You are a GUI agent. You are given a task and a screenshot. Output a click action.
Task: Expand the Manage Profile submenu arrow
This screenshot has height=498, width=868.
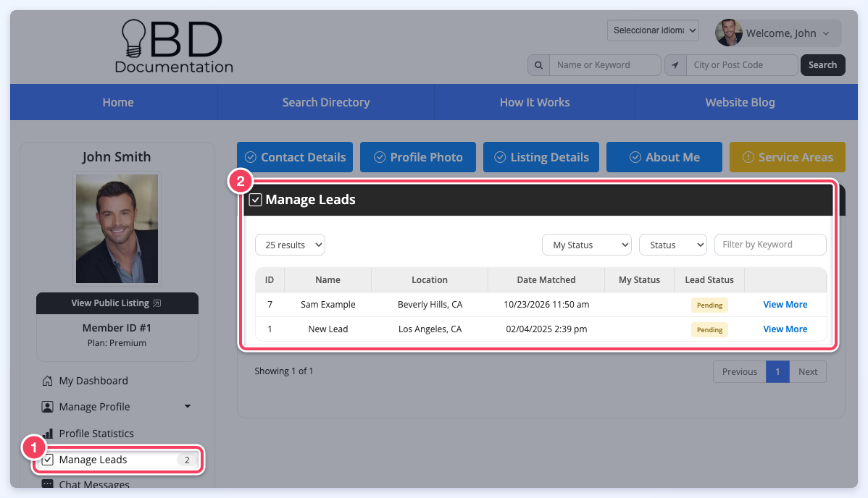pos(188,407)
